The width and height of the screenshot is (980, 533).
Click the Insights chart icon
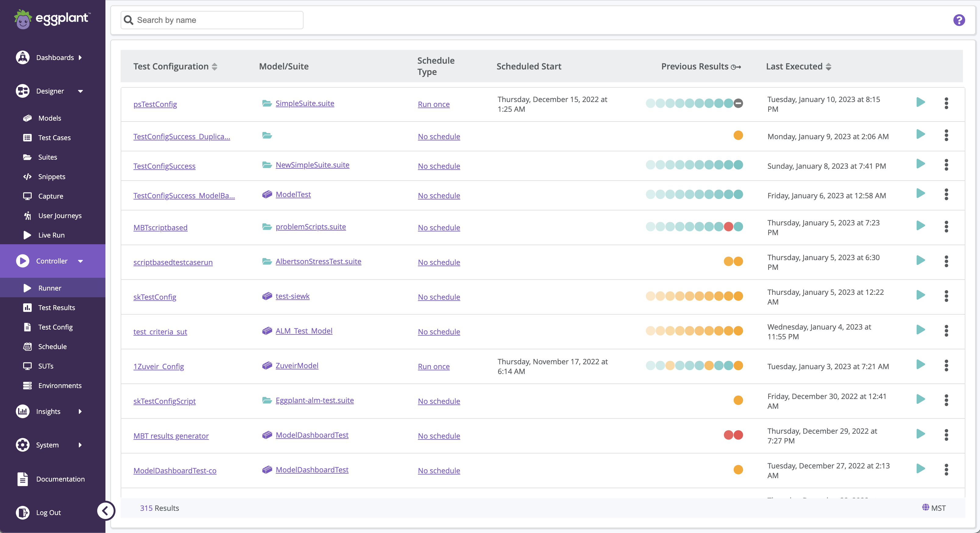23,411
